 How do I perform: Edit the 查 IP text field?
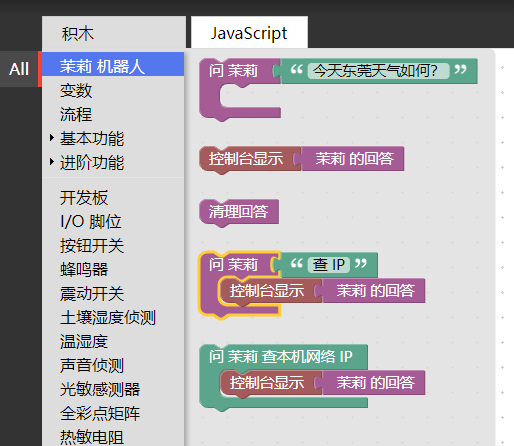[x=329, y=265]
